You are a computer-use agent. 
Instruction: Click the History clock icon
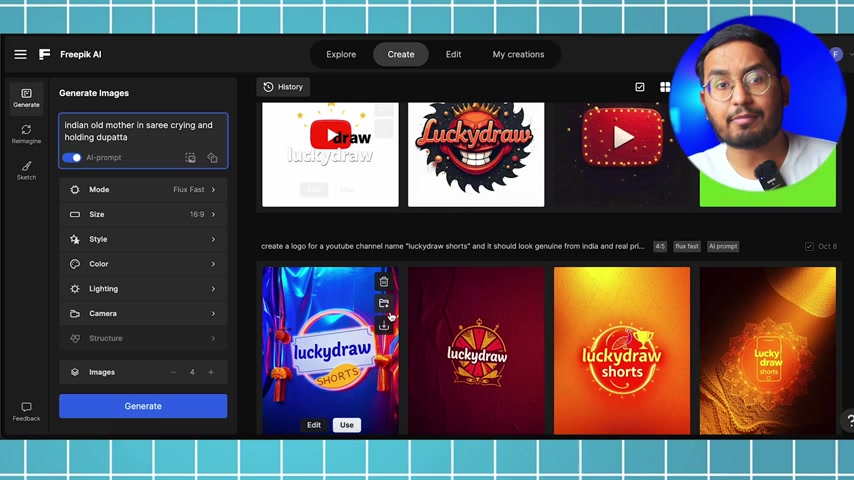(x=268, y=87)
